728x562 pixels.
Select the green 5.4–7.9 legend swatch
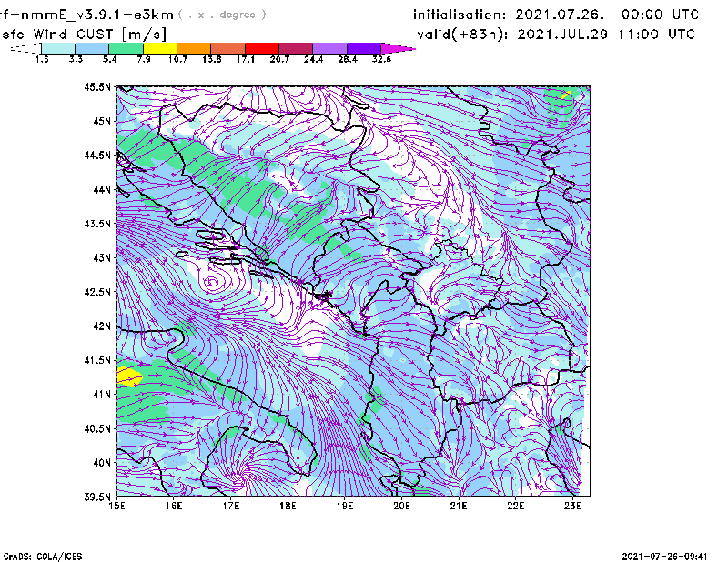click(126, 48)
